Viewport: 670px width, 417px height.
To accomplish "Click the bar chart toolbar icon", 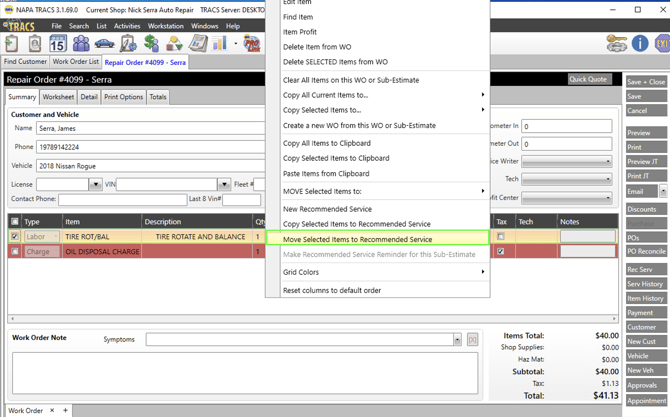I will point(220,44).
